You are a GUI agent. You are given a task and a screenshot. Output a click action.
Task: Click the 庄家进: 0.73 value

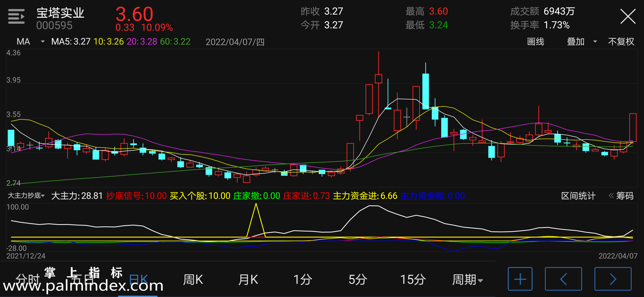click(x=307, y=196)
